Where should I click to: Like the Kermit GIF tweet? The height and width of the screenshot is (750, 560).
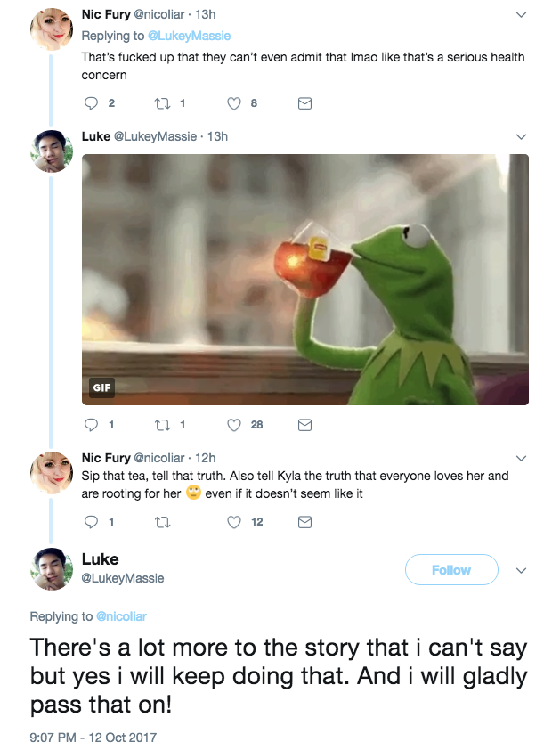pyautogui.click(x=235, y=425)
